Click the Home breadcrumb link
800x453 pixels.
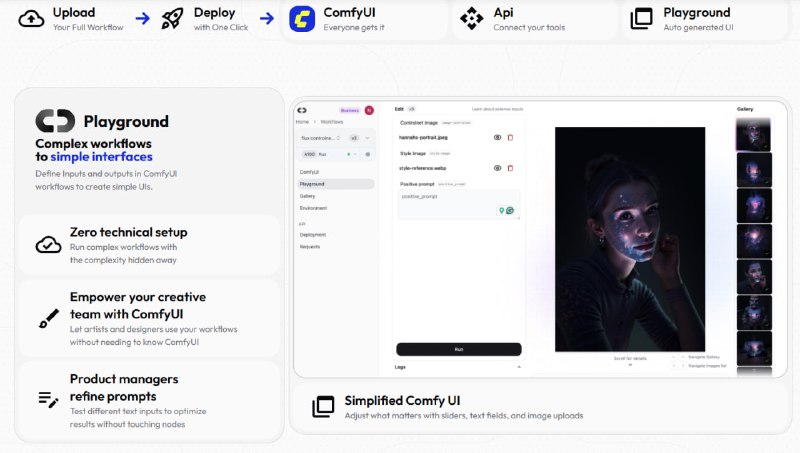click(x=303, y=122)
